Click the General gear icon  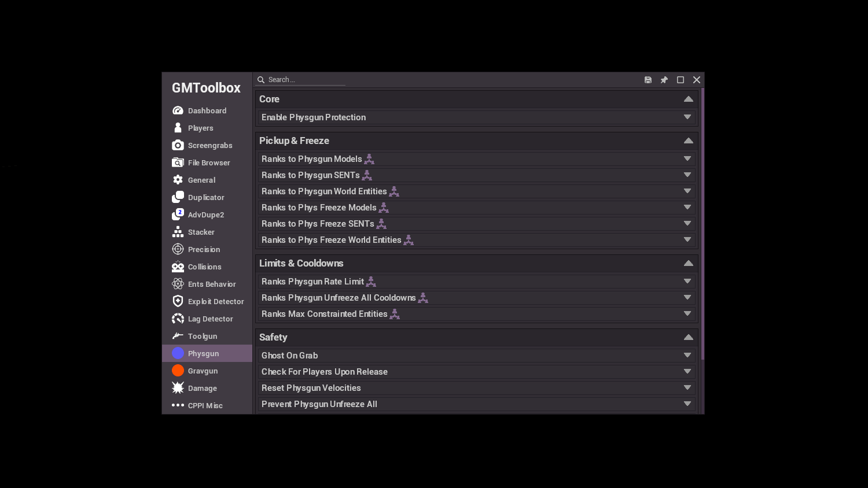178,180
